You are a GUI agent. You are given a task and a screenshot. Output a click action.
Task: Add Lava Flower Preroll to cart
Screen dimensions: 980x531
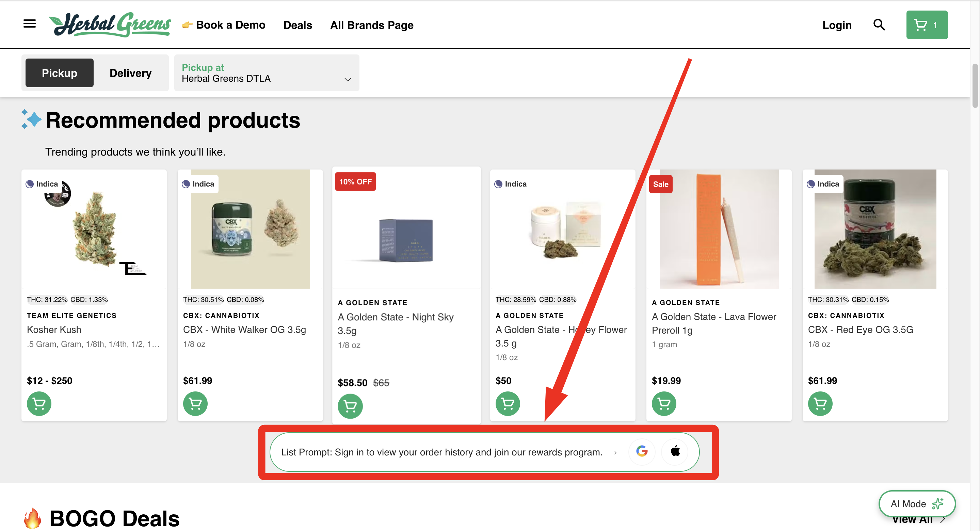point(664,403)
